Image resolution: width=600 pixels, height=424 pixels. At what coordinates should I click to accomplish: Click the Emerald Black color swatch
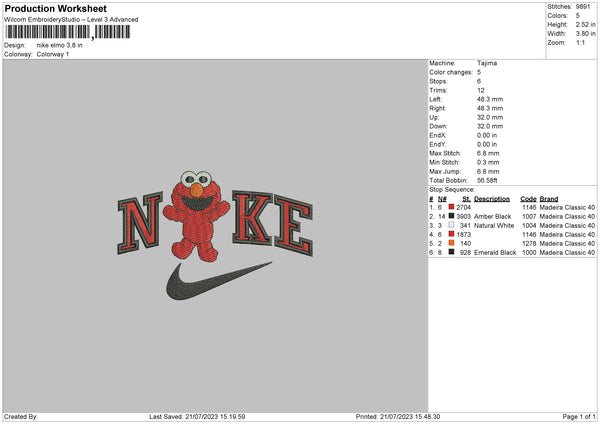click(x=452, y=252)
